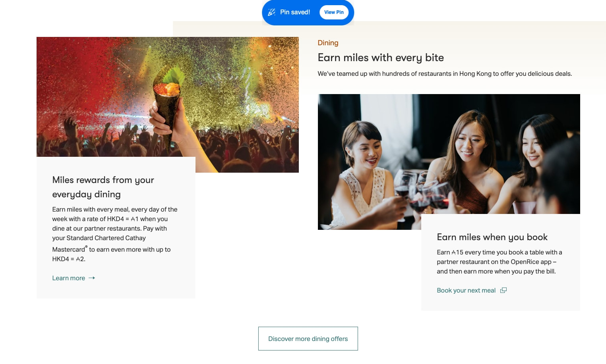Viewport: 606px width, 364px height.
Task: Click the Standard Chartered Cathay Mastercard paragraph
Action: (x=115, y=234)
